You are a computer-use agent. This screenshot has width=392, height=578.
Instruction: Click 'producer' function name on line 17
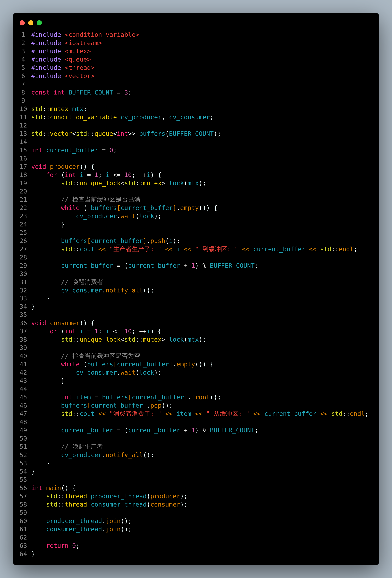point(65,167)
